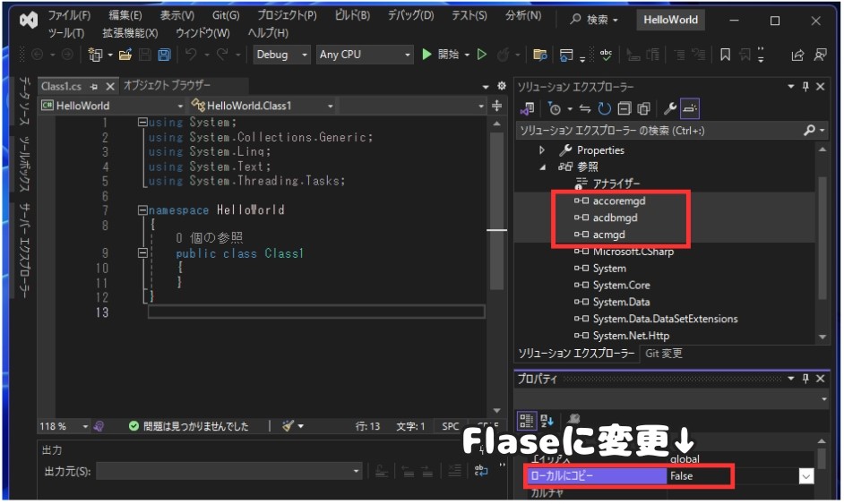The height and width of the screenshot is (504, 844).
Task: Open the 拡張機能(X) menu
Action: (x=130, y=33)
